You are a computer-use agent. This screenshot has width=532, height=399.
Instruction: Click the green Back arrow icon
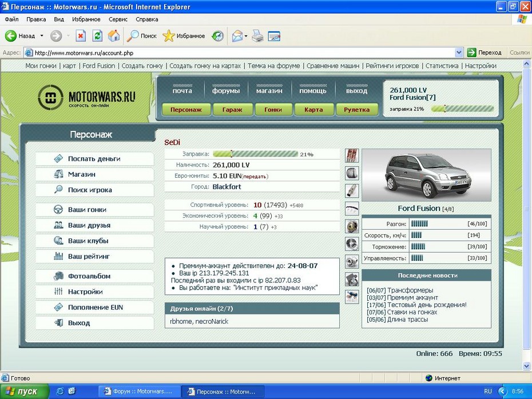pos(10,35)
